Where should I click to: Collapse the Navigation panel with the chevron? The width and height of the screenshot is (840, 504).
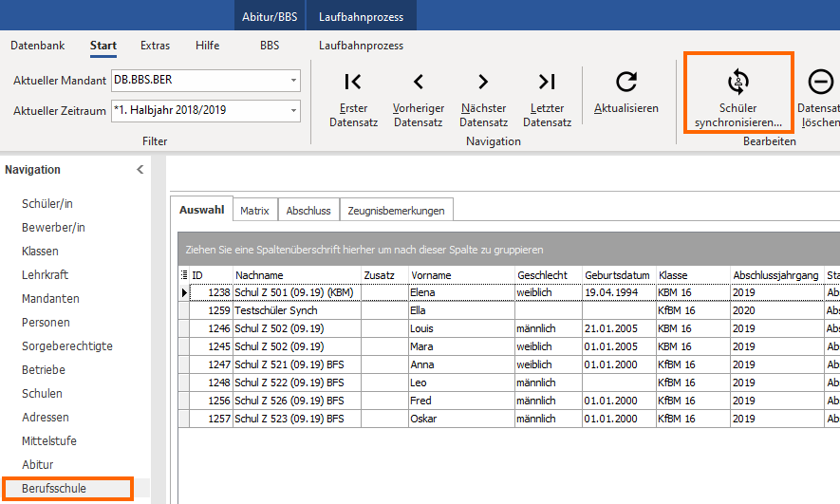coord(140,170)
